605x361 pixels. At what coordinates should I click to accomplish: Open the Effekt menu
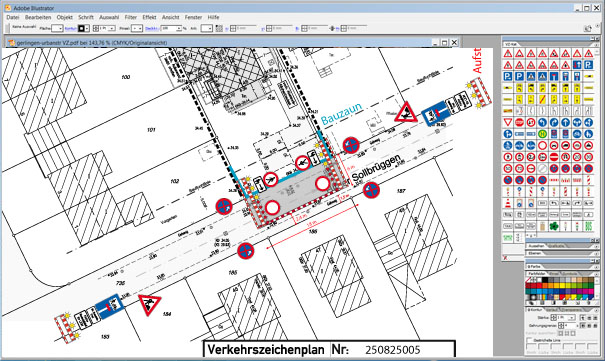[x=149, y=17]
